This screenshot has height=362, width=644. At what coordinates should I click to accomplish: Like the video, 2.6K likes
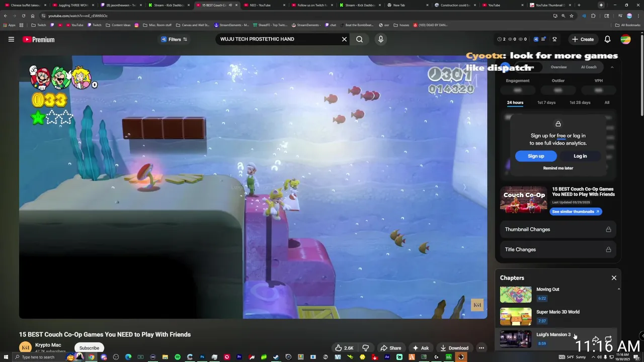[345, 348]
